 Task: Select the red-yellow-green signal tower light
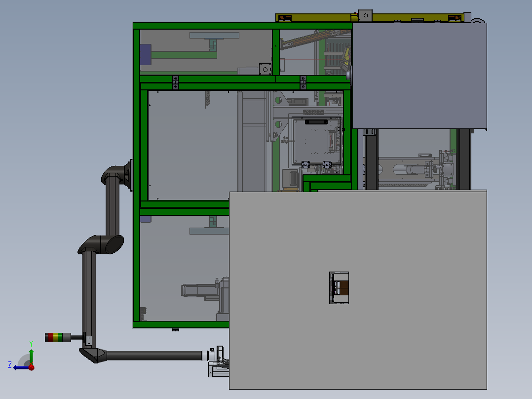tap(58, 337)
